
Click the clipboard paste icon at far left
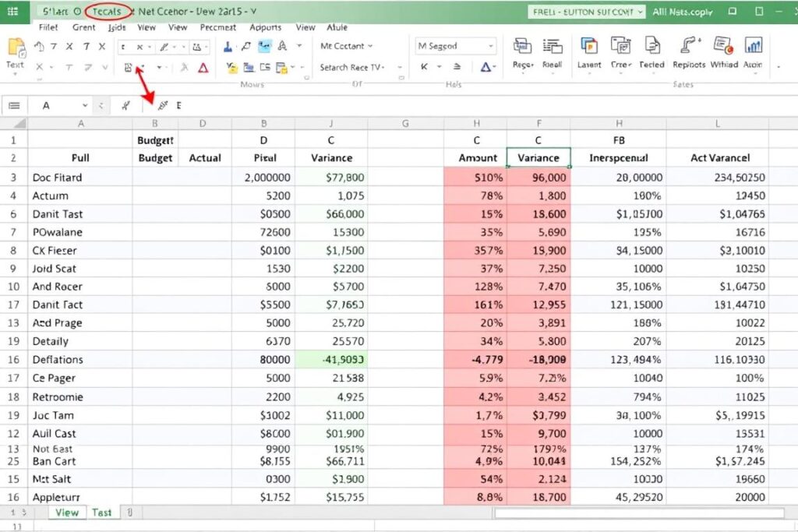(15, 48)
